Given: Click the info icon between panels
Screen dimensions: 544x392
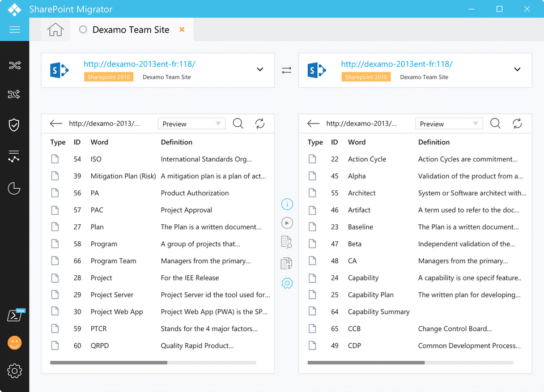Looking at the screenshot, I should [287, 204].
